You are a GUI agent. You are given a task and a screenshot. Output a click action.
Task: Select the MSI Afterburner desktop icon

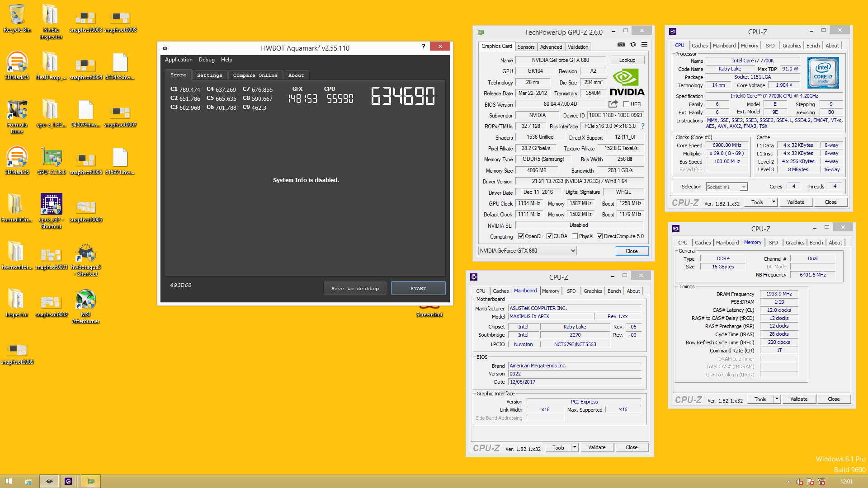tap(86, 306)
